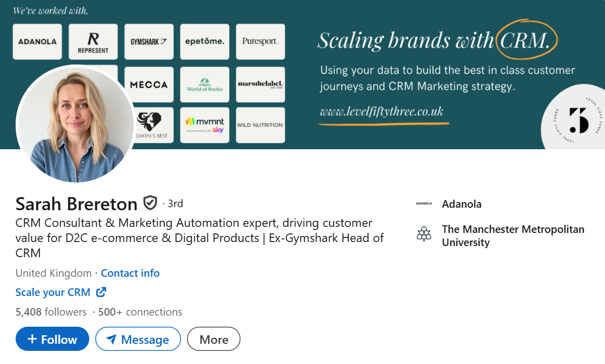Click the 500+ connections text

(140, 312)
